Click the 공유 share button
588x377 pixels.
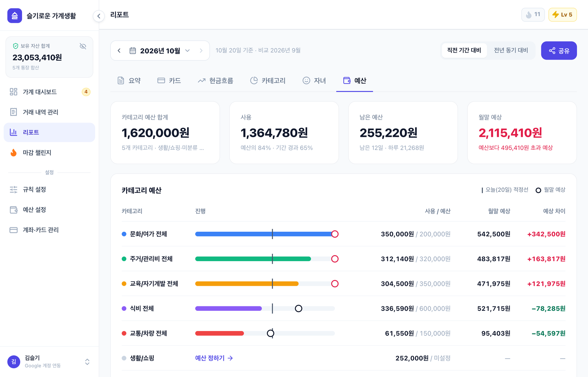[x=559, y=50]
